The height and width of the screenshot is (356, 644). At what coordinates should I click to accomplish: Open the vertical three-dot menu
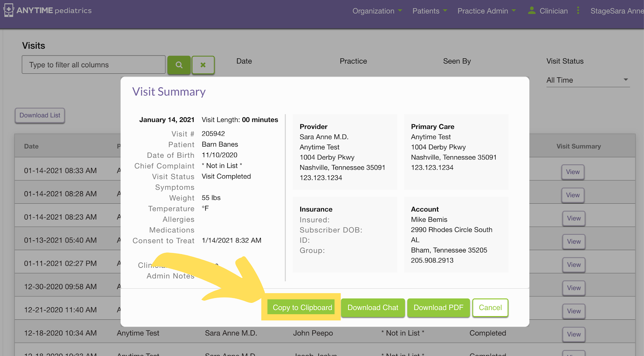tap(578, 10)
